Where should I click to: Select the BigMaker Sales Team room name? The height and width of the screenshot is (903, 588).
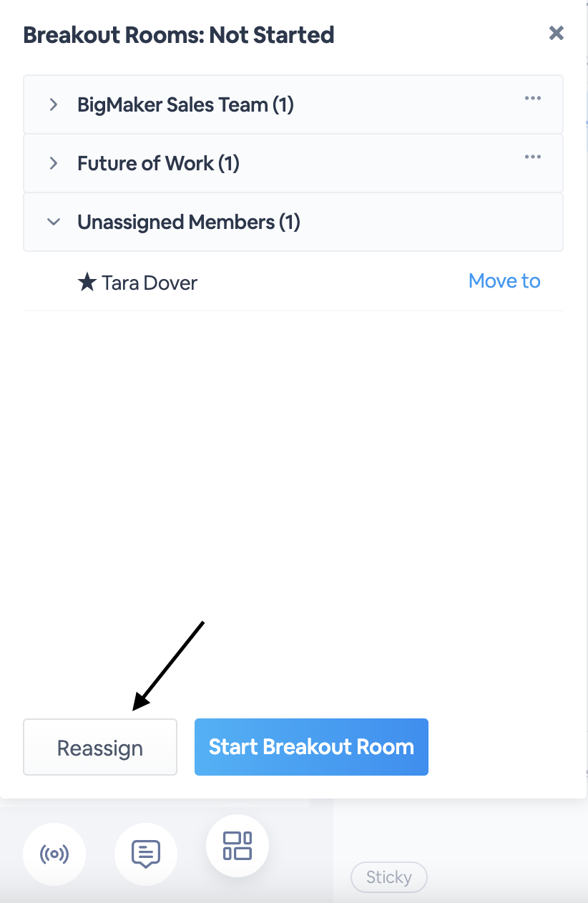point(185,105)
